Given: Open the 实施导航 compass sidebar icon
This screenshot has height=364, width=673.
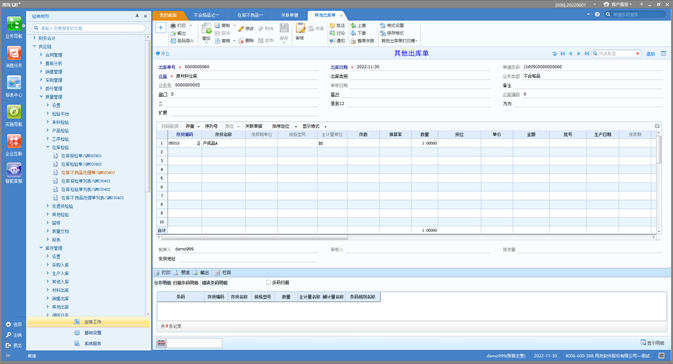Looking at the screenshot, I should 14,112.
